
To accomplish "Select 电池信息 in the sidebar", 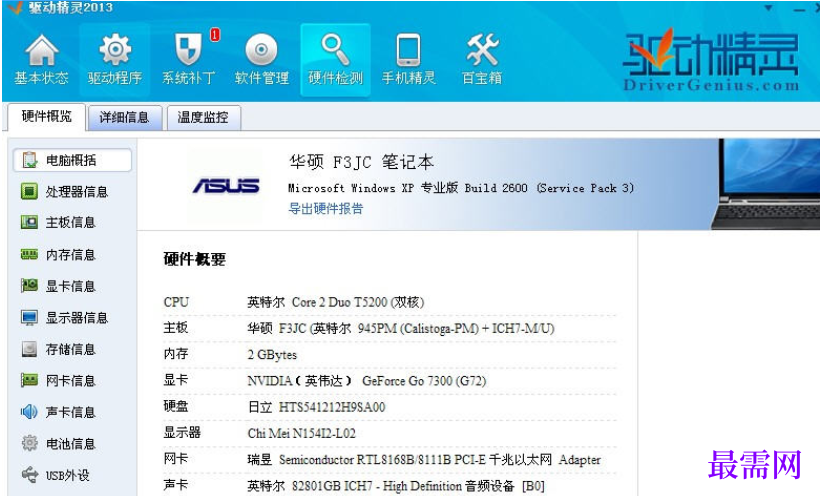I will coord(72,443).
